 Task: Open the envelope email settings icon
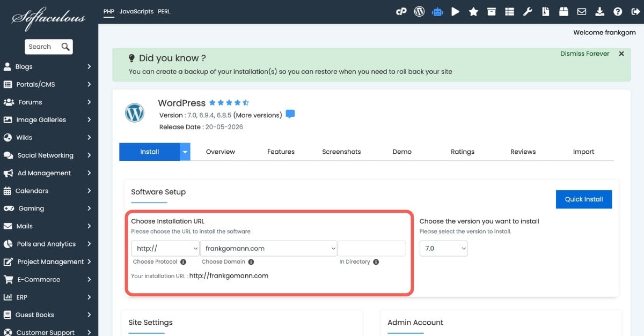(582, 11)
